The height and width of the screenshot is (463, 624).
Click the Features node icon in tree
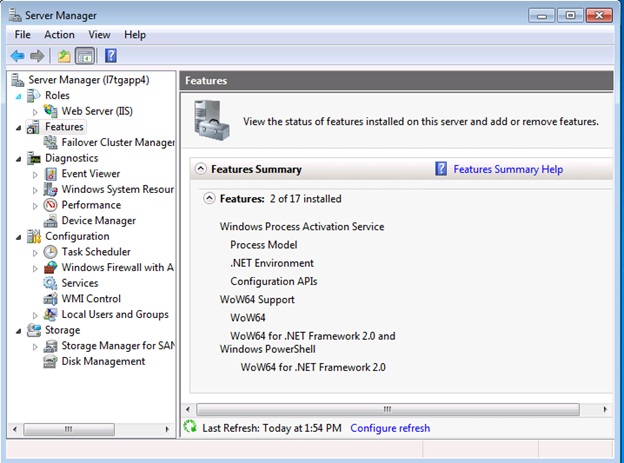[x=33, y=127]
